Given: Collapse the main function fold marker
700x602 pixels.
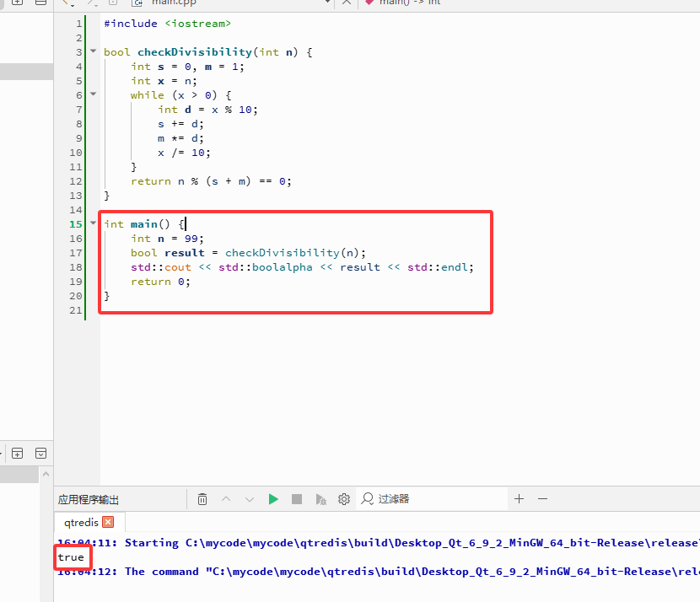Looking at the screenshot, I should coord(94,223).
